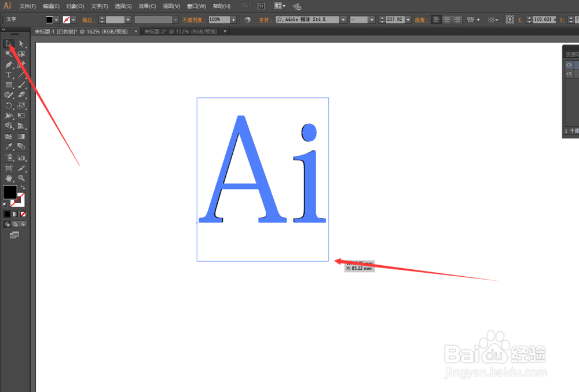This screenshot has width=579, height=392.
Task: Open the 字符 character panel link
Action: coord(265,20)
